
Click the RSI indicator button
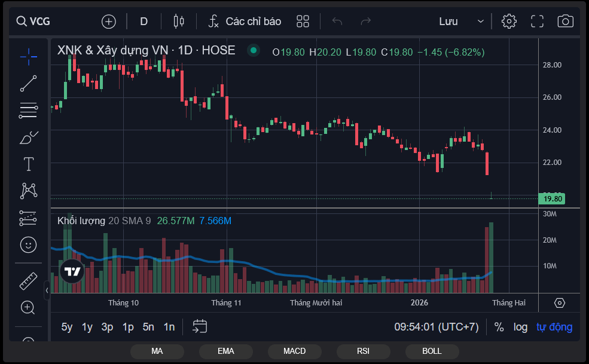pyautogui.click(x=363, y=351)
